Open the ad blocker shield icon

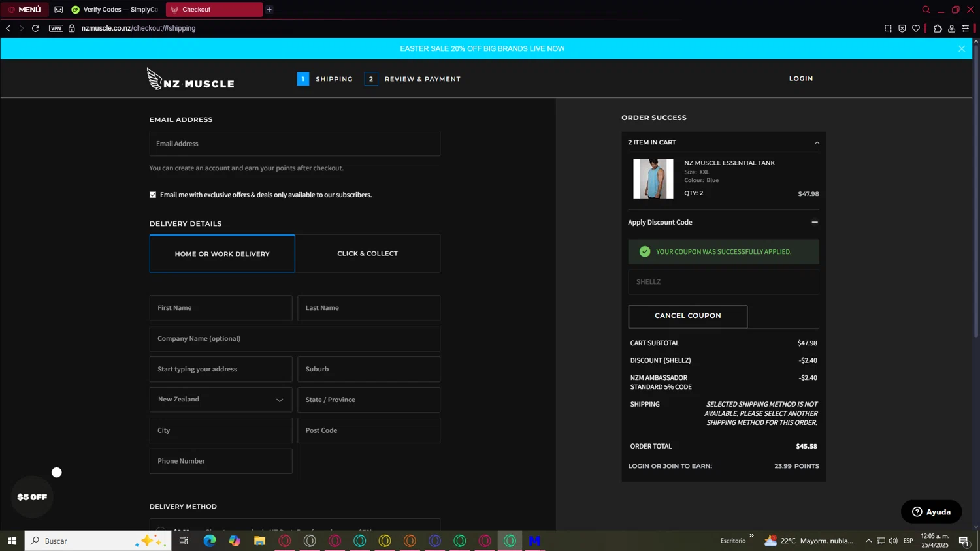click(x=902, y=29)
